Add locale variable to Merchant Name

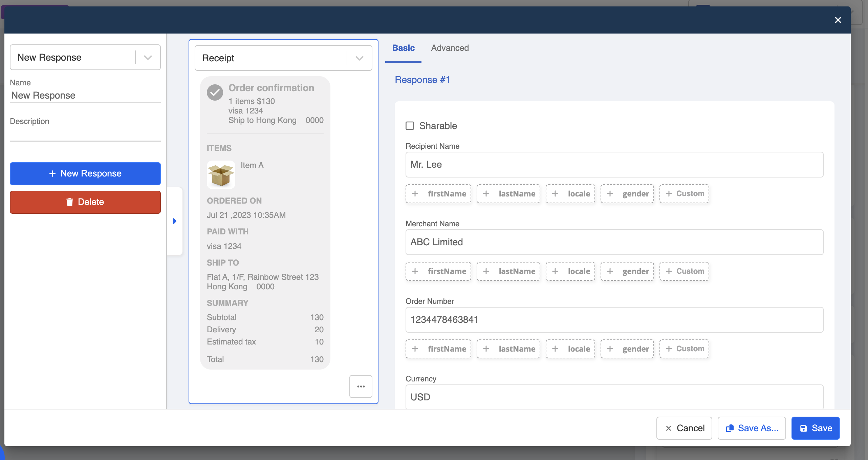pyautogui.click(x=570, y=271)
